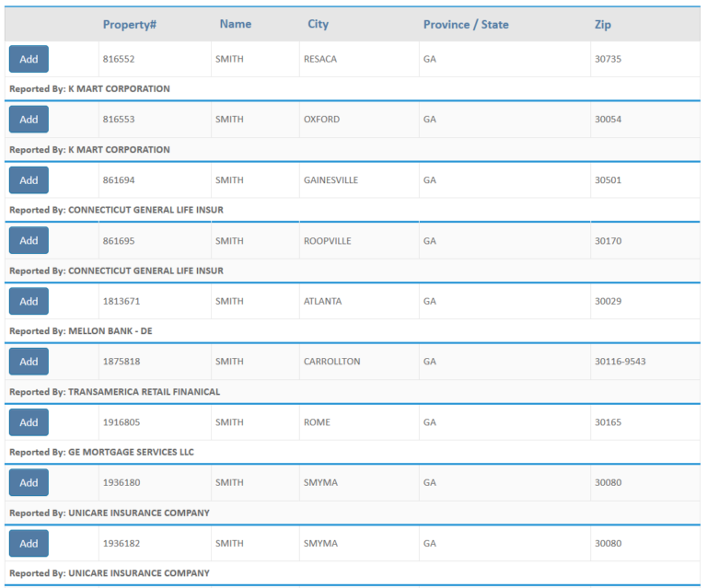Click zip code 30116-9543

pos(620,362)
